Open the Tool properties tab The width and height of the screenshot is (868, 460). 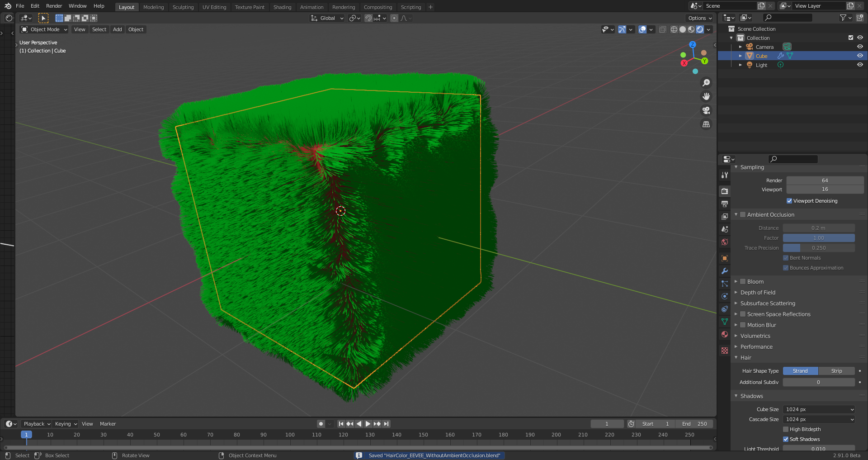tap(725, 175)
